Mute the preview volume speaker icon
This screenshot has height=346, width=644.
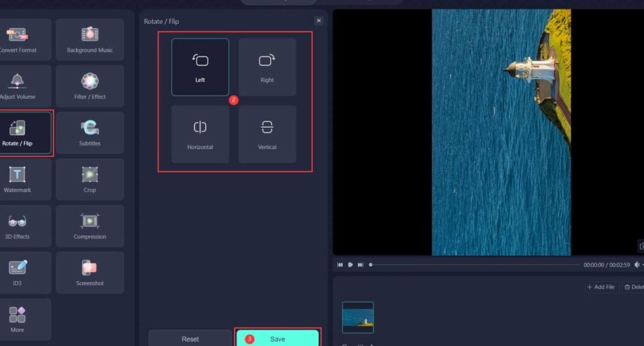(637, 265)
